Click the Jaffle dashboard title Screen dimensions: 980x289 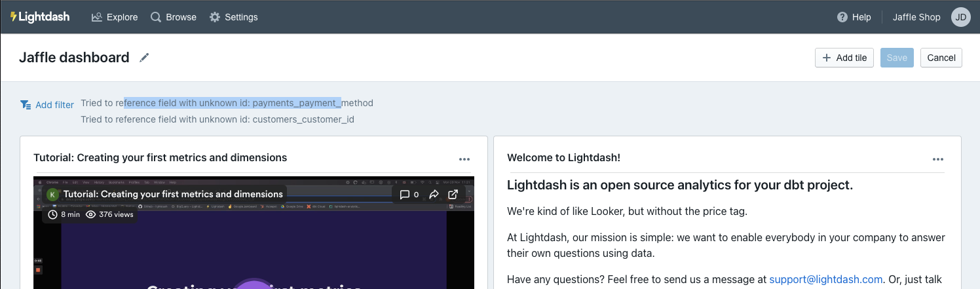click(x=74, y=58)
